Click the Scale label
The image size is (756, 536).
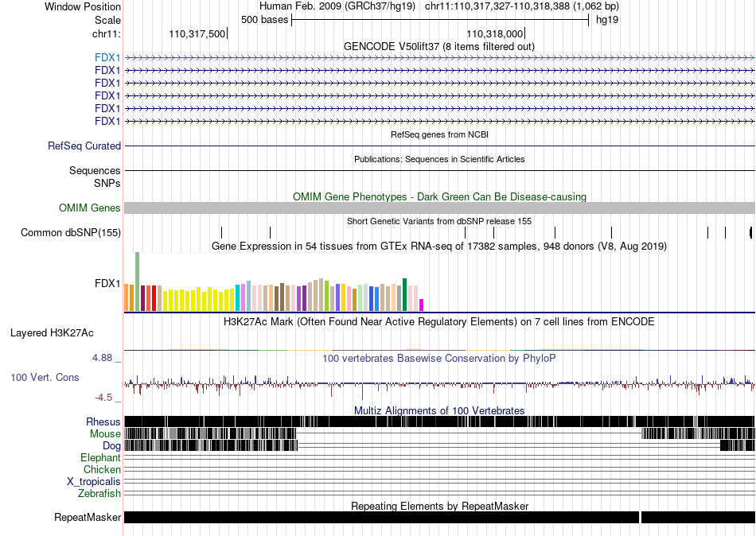click(108, 20)
